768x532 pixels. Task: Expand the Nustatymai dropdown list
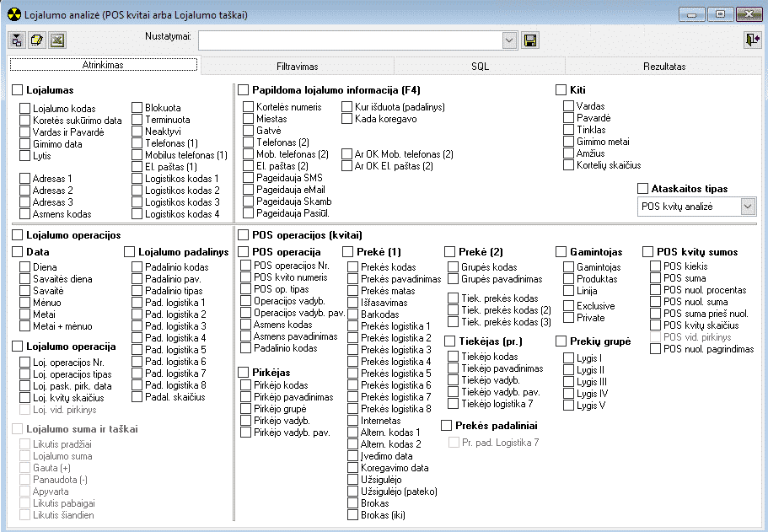(x=509, y=40)
